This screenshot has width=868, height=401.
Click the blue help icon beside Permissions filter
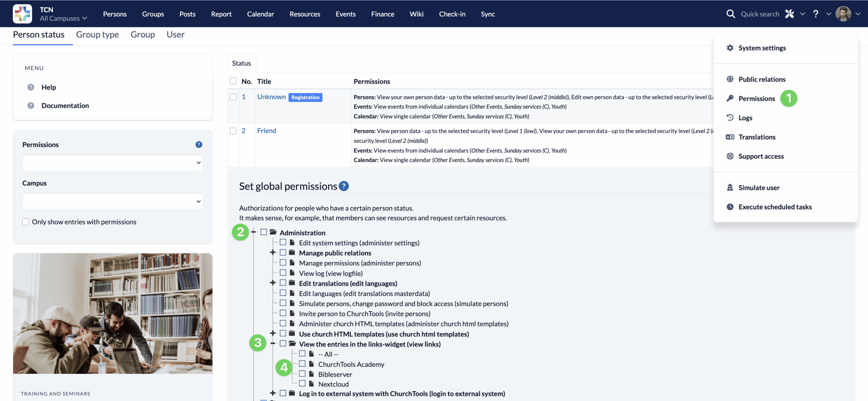pyautogui.click(x=199, y=145)
